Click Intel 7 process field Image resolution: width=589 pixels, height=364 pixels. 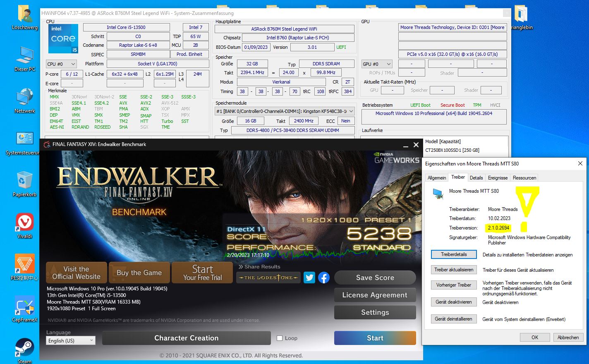[196, 27]
